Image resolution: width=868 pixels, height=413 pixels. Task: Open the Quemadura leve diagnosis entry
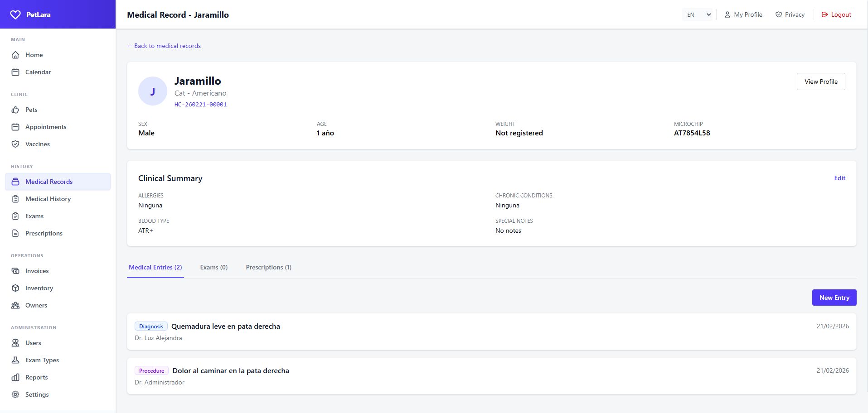226,327
